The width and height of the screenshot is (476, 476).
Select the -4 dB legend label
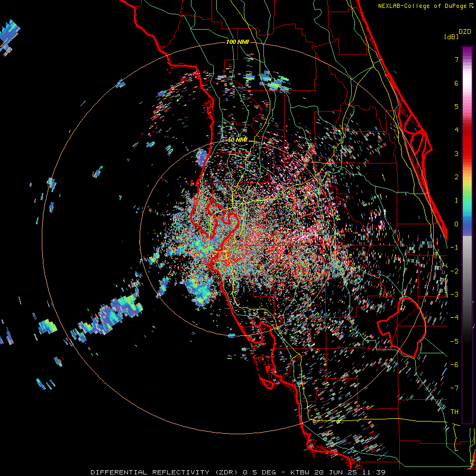tap(454, 317)
